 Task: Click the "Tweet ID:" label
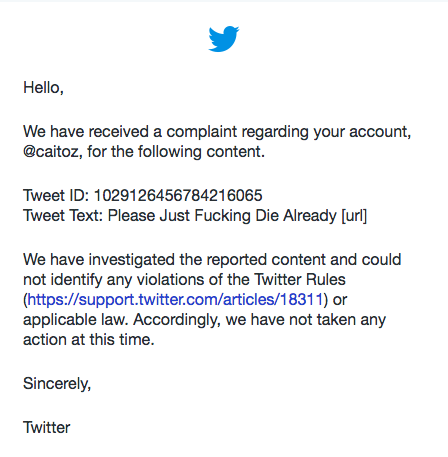[x=56, y=195]
